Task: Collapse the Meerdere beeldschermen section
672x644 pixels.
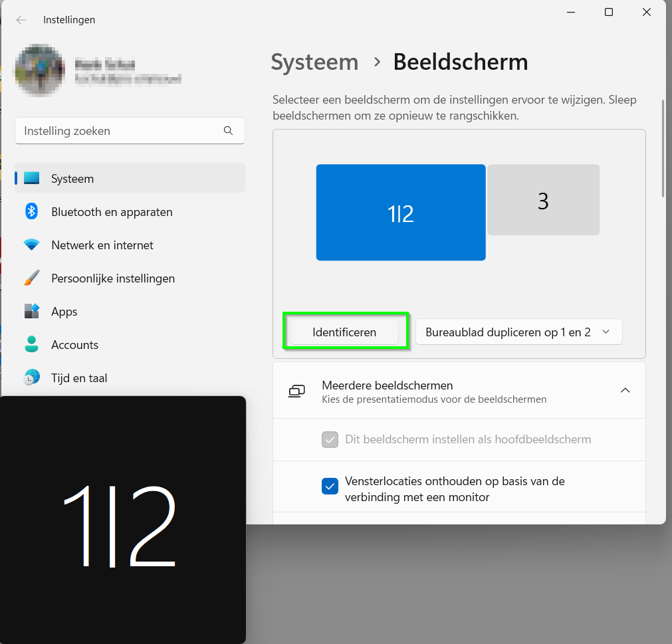Action: [x=625, y=391]
